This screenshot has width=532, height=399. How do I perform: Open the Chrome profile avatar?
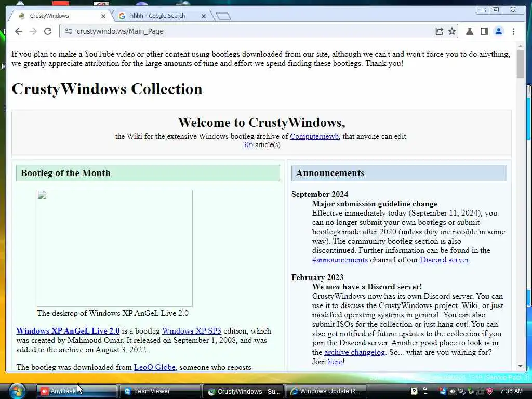tap(499, 31)
